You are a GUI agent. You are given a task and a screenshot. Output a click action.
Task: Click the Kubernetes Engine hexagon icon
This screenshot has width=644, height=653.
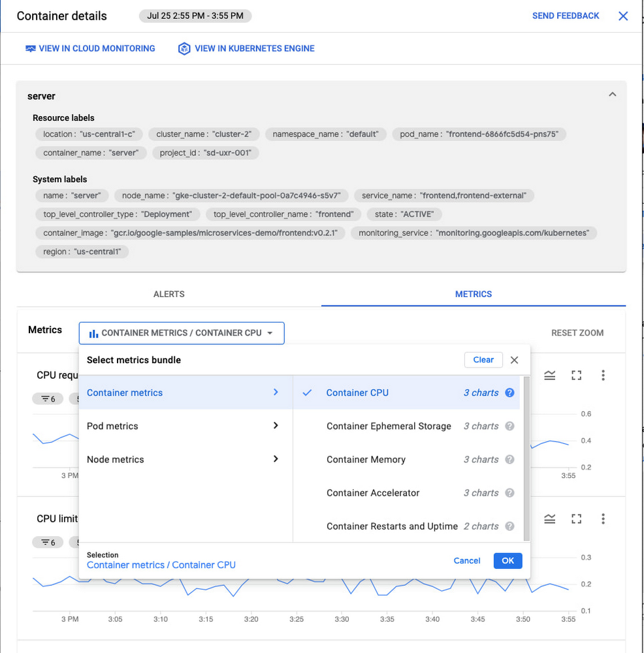[184, 48]
